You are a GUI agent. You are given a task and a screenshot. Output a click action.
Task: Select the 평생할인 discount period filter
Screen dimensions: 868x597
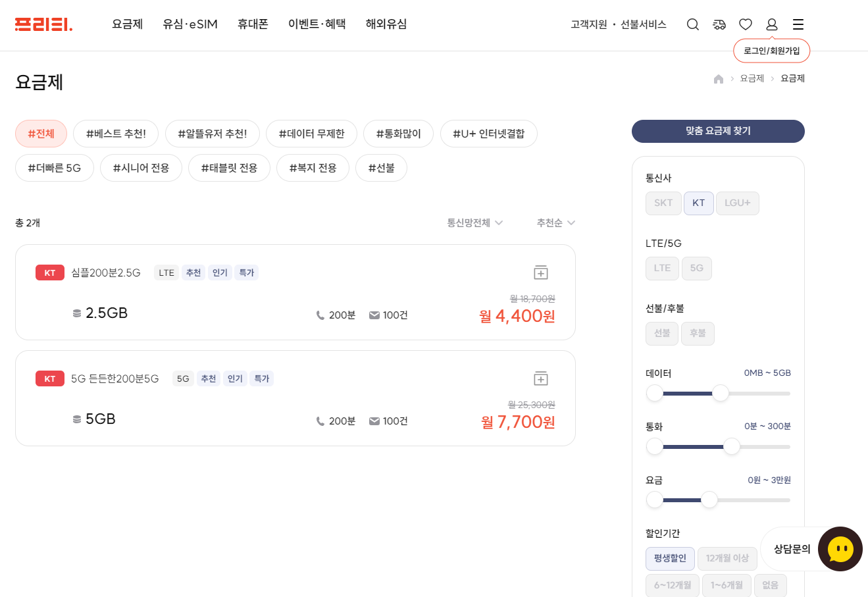[670, 558]
